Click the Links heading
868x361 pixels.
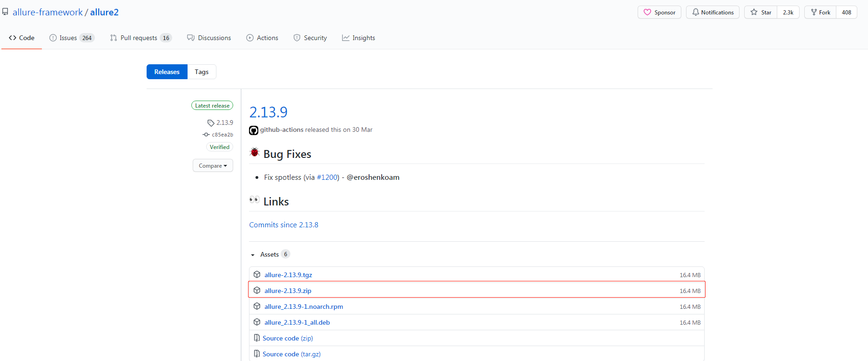276,202
